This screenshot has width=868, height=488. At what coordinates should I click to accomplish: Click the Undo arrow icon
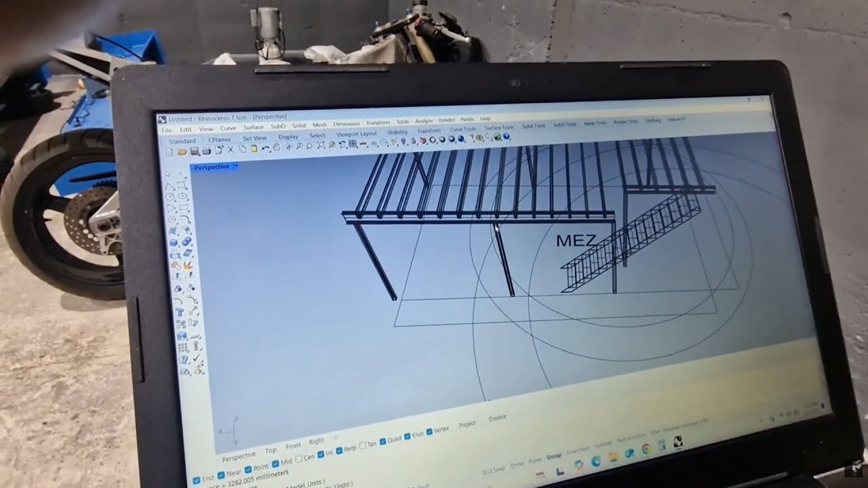[265, 148]
